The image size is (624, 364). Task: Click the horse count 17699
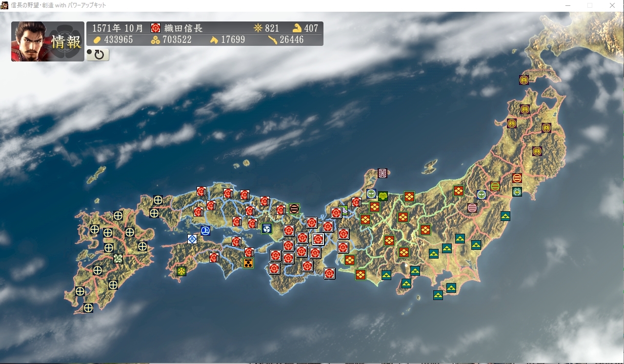click(x=233, y=40)
